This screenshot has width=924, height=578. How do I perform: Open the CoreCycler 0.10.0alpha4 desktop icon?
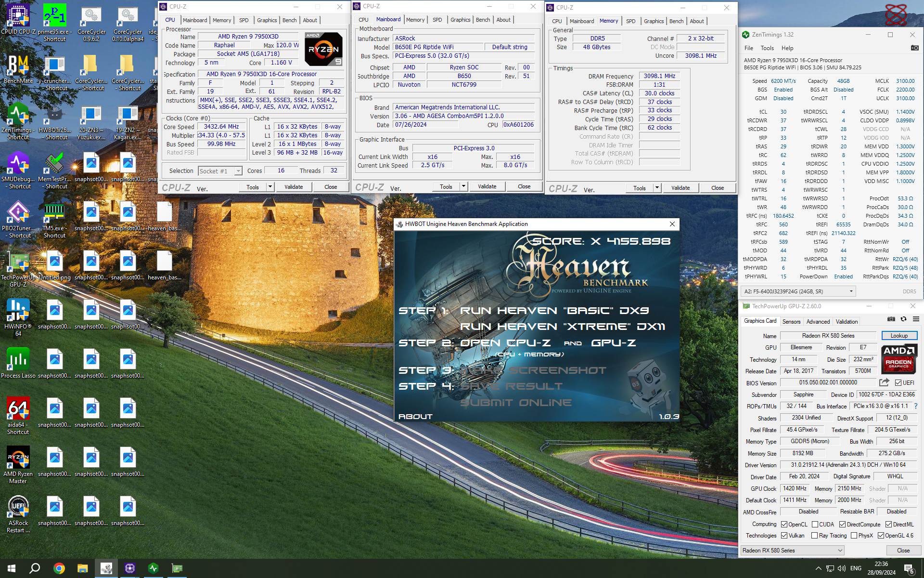point(128,22)
